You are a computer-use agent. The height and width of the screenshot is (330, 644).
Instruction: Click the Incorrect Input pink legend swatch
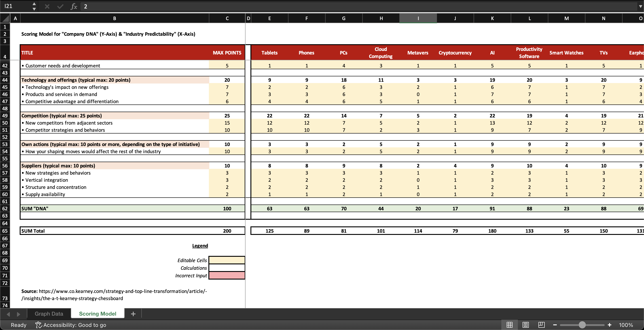coord(227,275)
